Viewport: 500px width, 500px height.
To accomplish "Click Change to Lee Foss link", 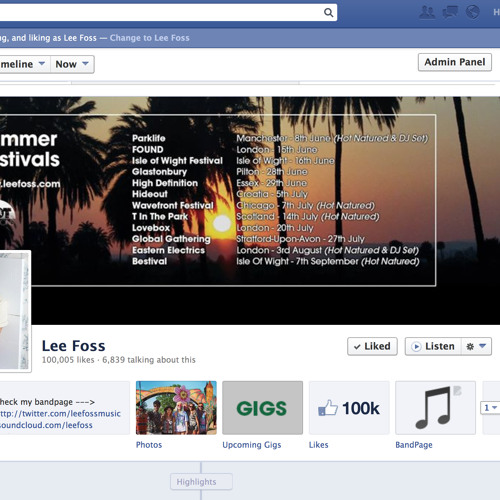I will tap(150, 38).
